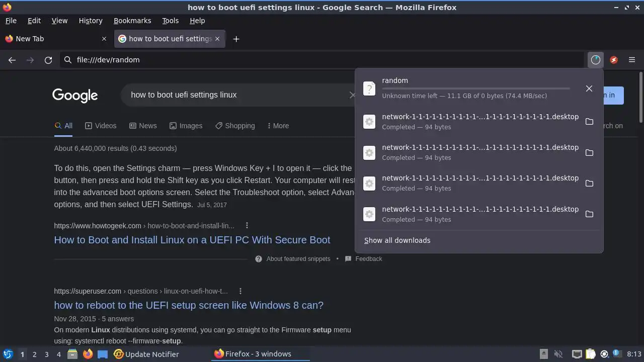Expand the More search options dropdown
The height and width of the screenshot is (362, 644).
click(278, 126)
